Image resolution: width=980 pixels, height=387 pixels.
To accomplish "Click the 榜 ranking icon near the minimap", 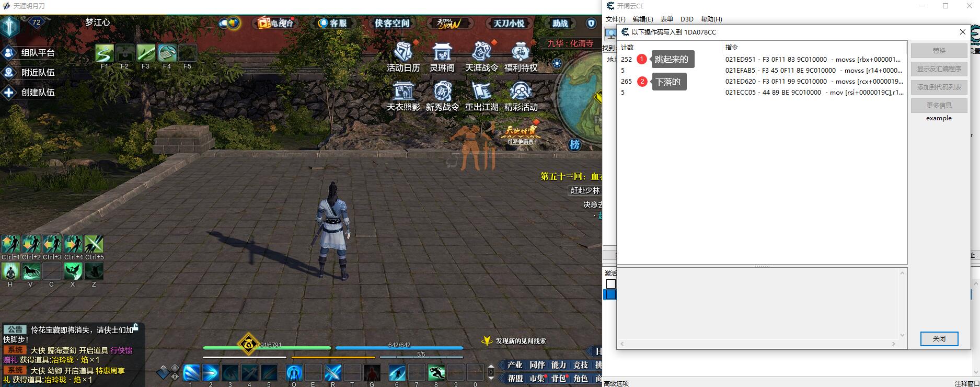I will coord(574,144).
